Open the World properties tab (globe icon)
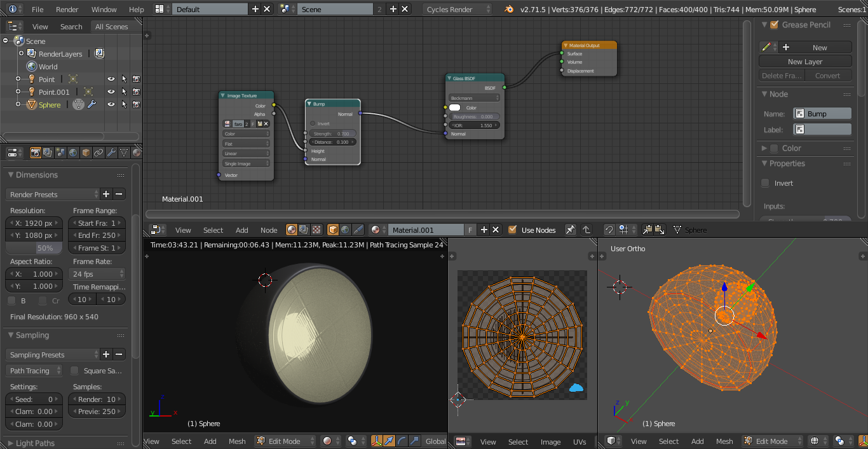The height and width of the screenshot is (449, 868). tap(73, 153)
